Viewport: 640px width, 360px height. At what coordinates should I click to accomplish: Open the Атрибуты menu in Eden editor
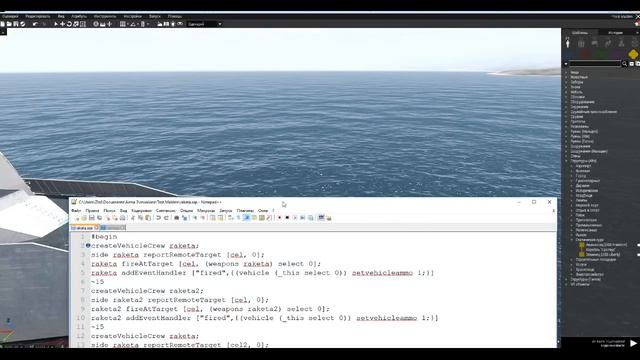tap(79, 16)
